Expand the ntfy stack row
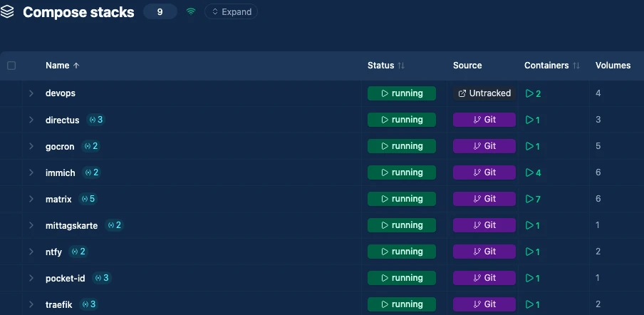This screenshot has height=315, width=644. 31,252
